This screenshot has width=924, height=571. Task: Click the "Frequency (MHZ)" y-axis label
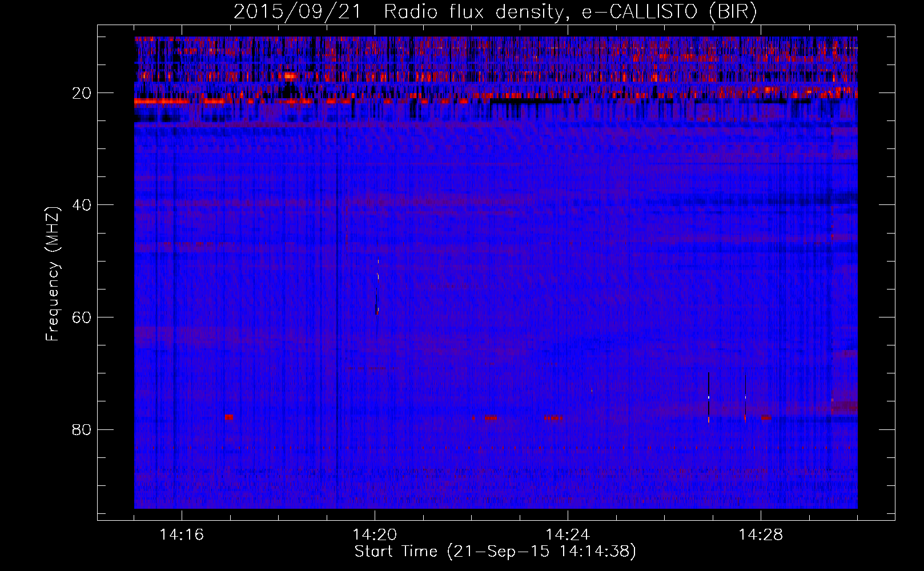click(53, 274)
